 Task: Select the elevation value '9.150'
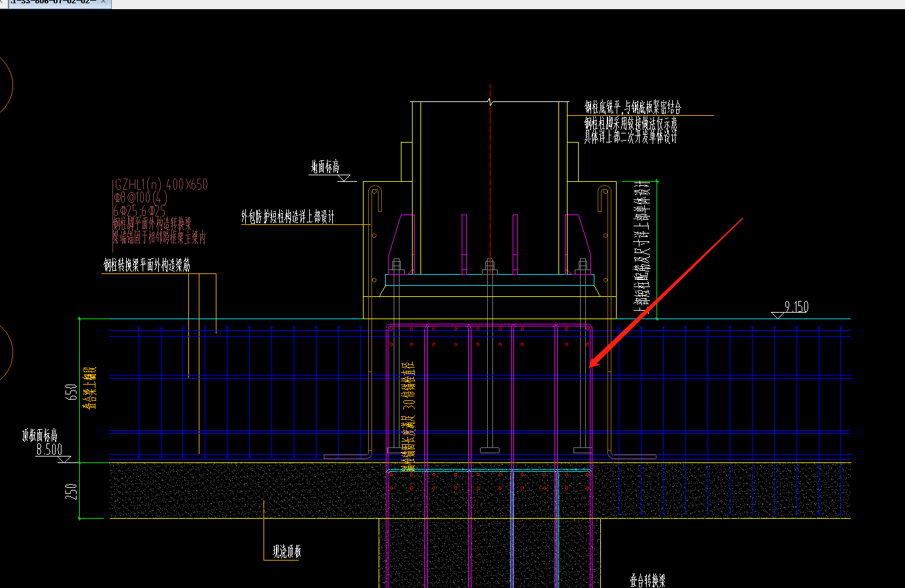[x=796, y=307]
